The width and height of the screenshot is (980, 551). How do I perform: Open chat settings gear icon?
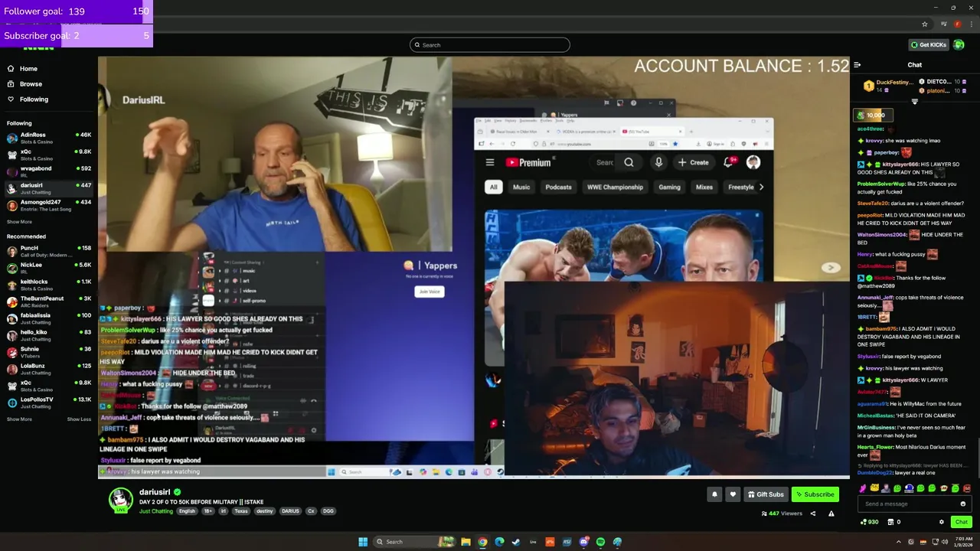click(x=942, y=523)
